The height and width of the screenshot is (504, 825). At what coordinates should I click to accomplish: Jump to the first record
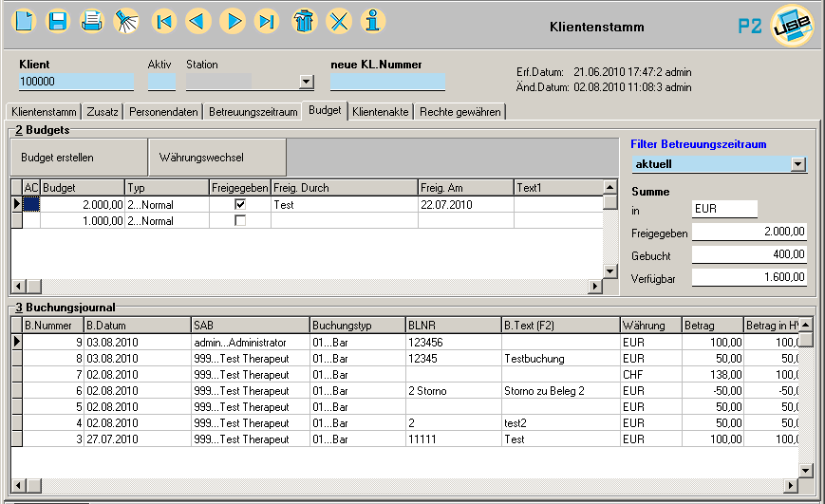click(x=164, y=20)
